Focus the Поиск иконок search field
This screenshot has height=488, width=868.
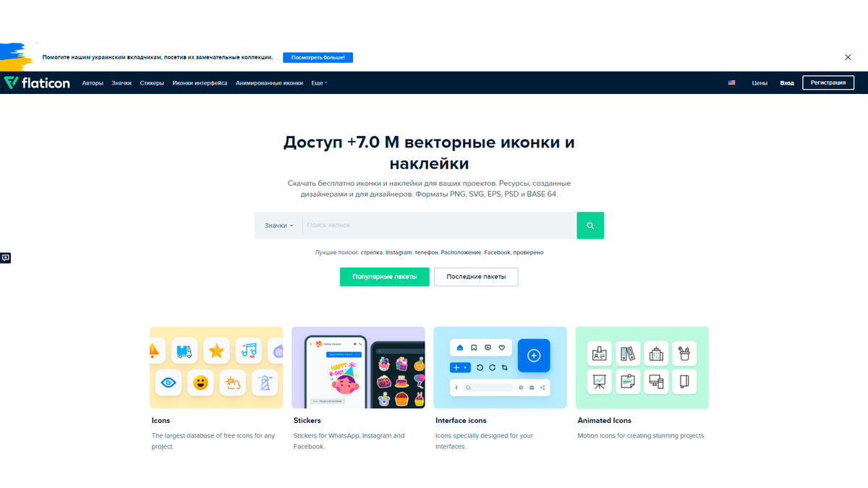439,226
